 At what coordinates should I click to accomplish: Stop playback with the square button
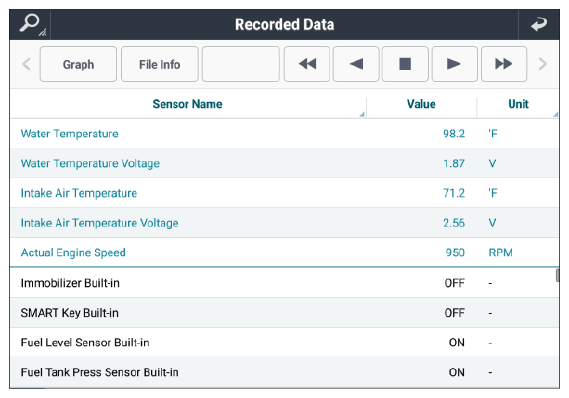pyautogui.click(x=405, y=64)
